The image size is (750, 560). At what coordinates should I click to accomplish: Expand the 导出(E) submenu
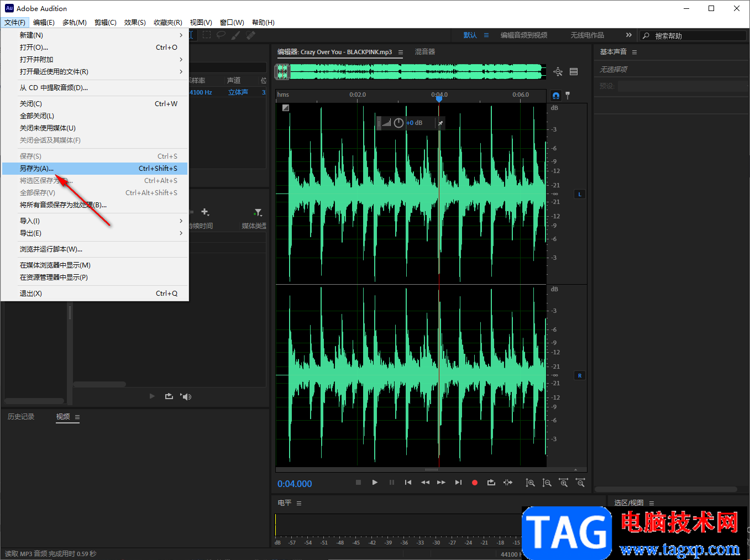95,233
